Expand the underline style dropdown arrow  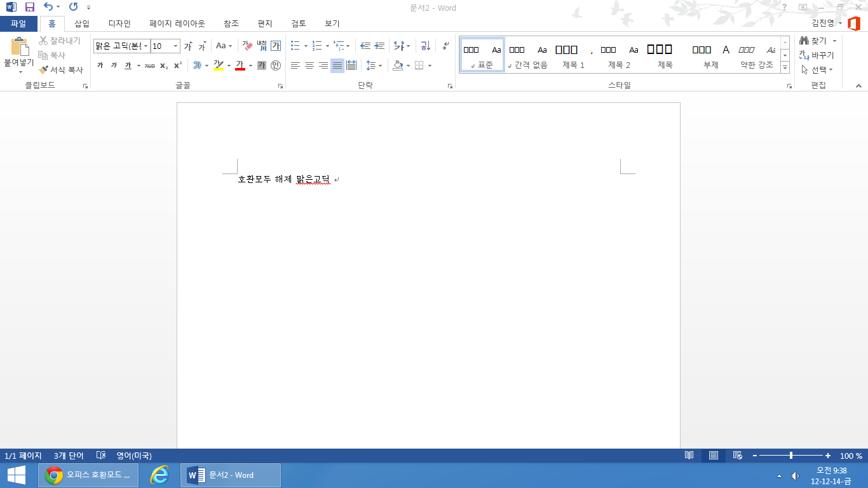139,65
